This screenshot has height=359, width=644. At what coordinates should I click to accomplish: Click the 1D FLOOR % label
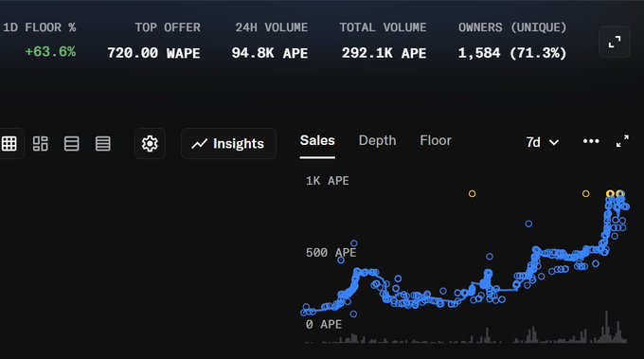pyautogui.click(x=40, y=27)
